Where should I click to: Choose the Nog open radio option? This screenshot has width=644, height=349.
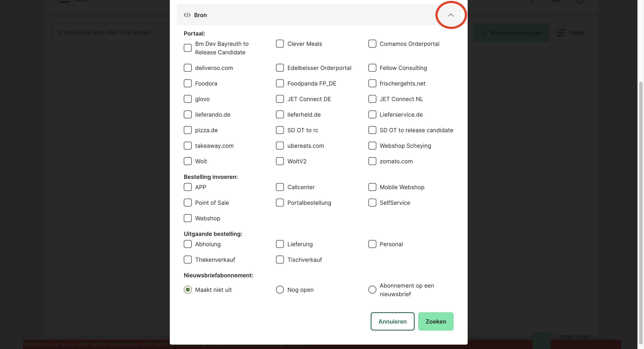(280, 290)
